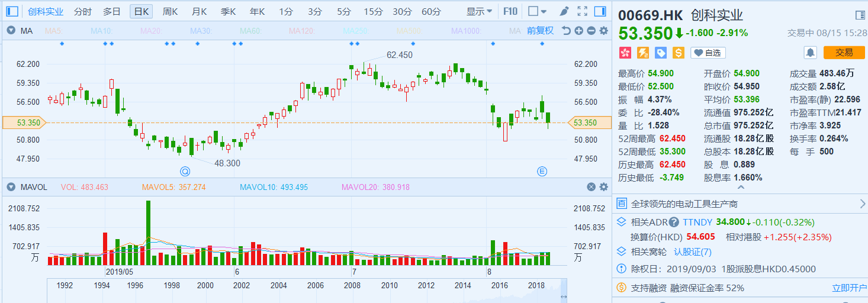Select the 季K quarterly chart tab
This screenshot has height=303, width=868.
pyautogui.click(x=228, y=11)
